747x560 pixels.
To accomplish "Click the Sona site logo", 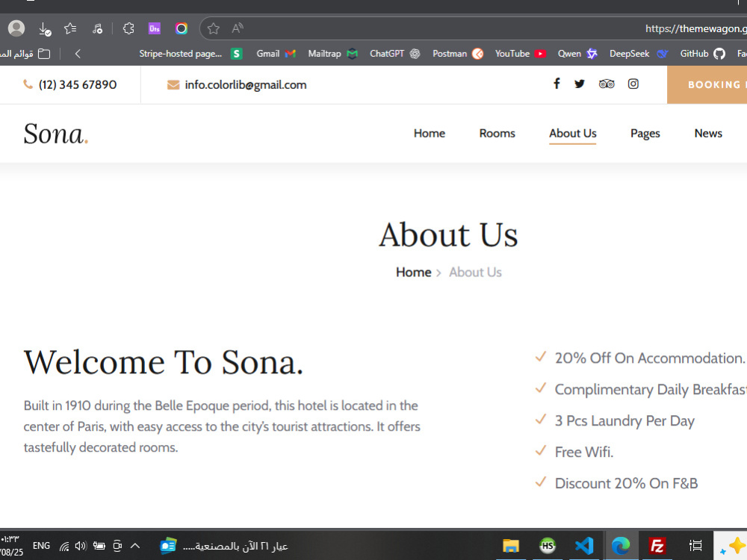I will click(x=56, y=134).
